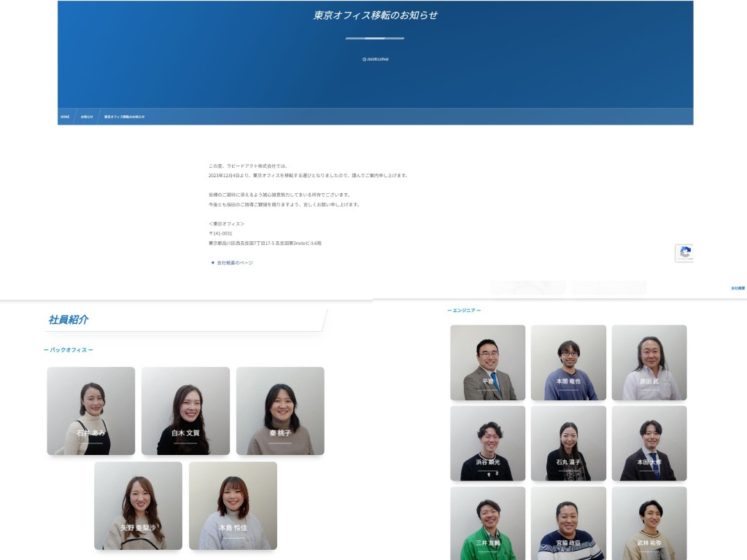View 浜谷 顕光 engineer profile

pos(487,443)
